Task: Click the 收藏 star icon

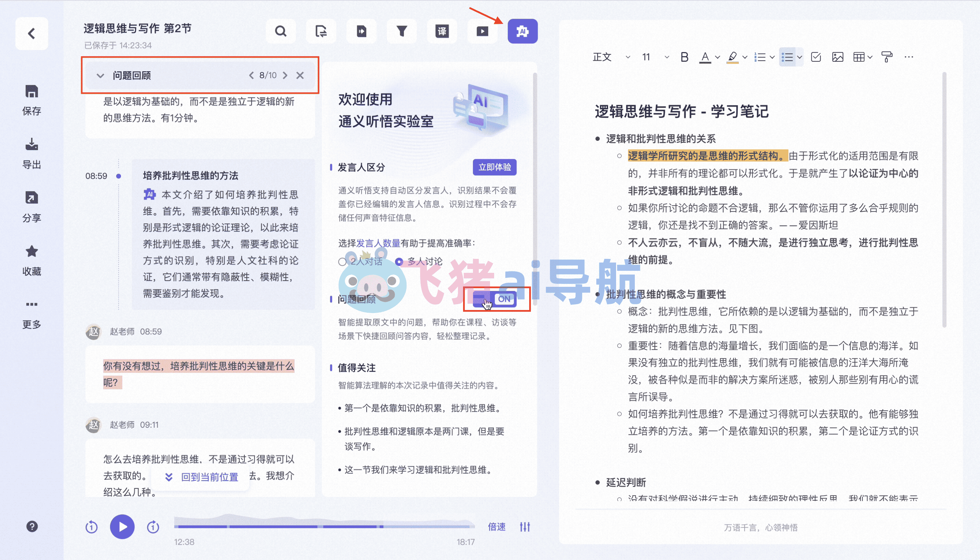Action: pos(31,251)
